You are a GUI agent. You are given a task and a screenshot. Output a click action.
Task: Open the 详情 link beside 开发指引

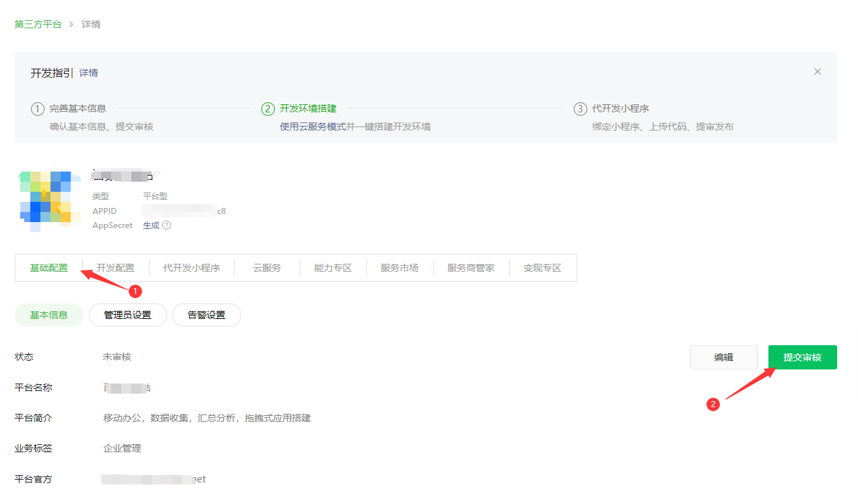[89, 73]
